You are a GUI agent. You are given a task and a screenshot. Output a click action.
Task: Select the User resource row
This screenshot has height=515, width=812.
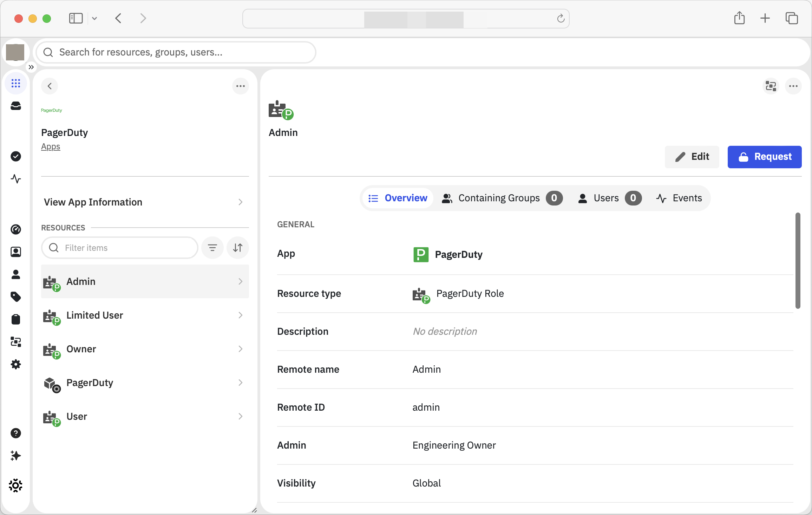(145, 416)
